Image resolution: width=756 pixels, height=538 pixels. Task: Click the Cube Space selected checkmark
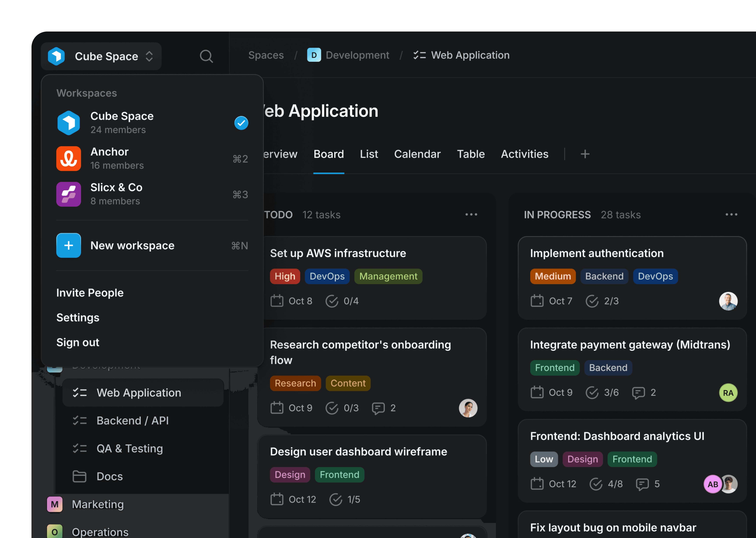click(241, 123)
